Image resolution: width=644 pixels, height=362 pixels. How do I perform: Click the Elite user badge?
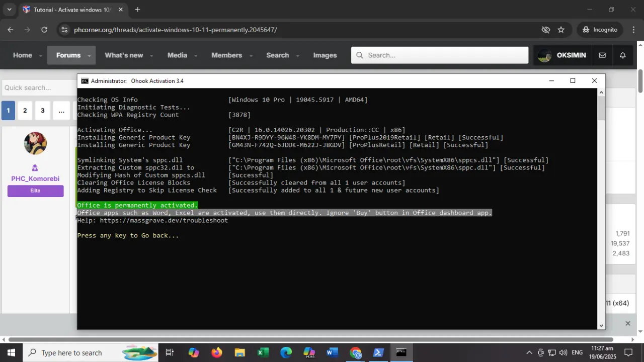pyautogui.click(x=35, y=191)
